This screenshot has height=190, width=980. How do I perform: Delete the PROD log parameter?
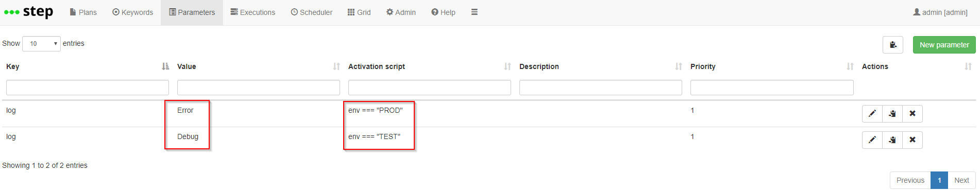click(x=913, y=114)
